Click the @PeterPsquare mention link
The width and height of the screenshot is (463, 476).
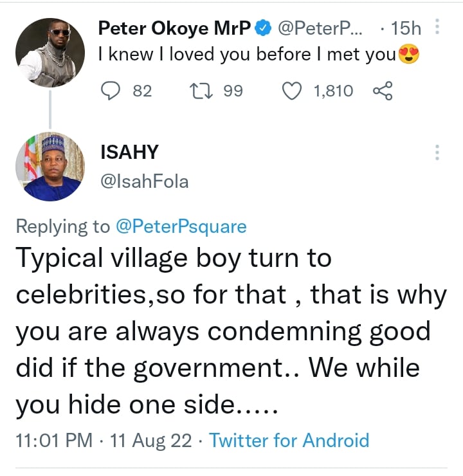tap(181, 226)
